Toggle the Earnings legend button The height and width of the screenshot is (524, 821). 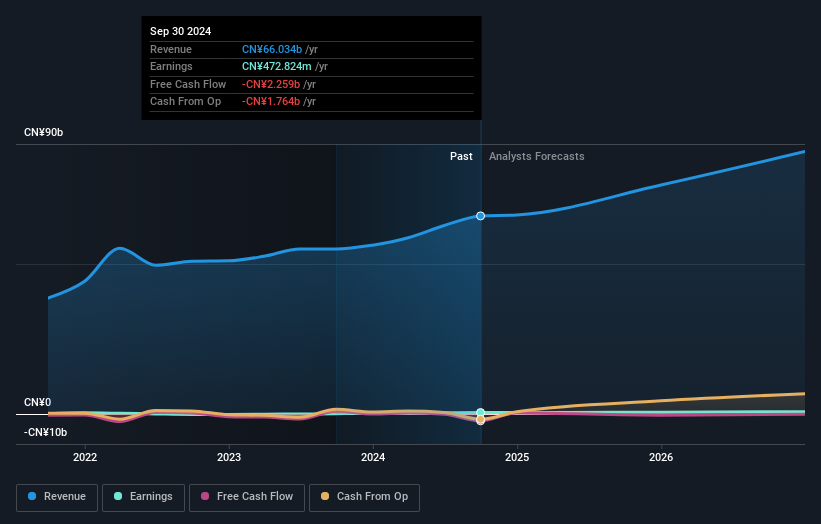[x=143, y=497]
